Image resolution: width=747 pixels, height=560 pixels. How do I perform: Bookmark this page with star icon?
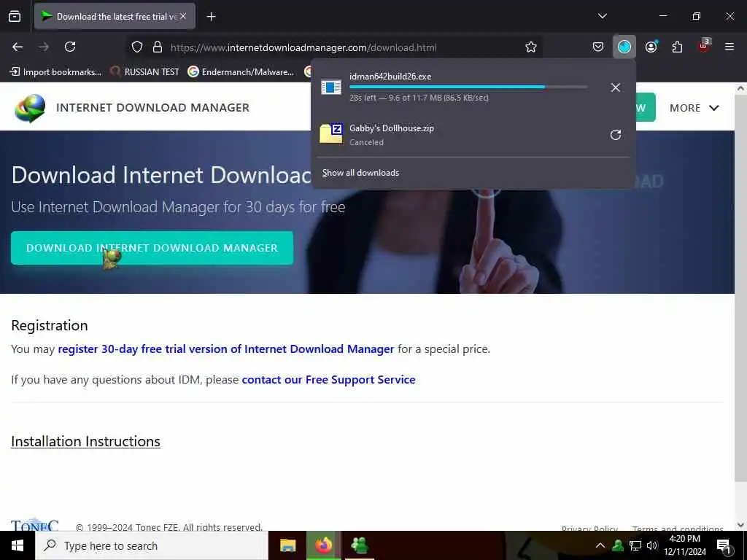(x=531, y=47)
